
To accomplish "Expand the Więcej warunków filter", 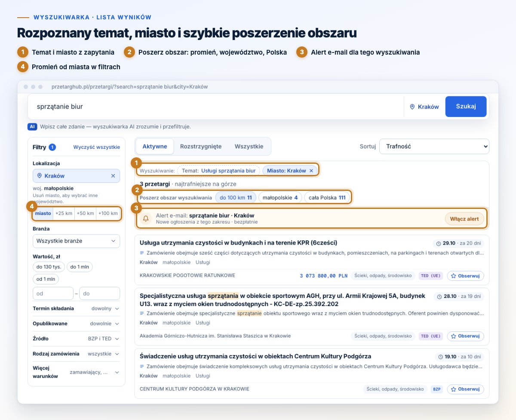I will pyautogui.click(x=76, y=372).
